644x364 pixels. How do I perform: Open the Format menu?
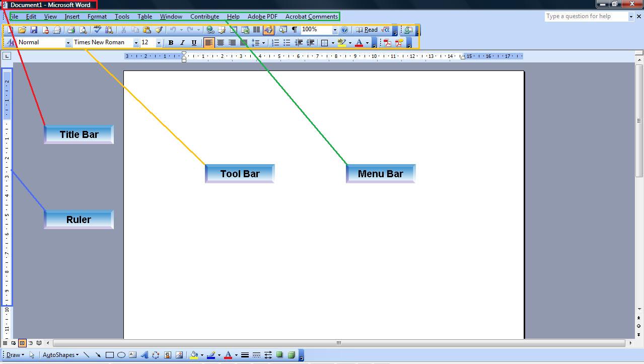[97, 17]
